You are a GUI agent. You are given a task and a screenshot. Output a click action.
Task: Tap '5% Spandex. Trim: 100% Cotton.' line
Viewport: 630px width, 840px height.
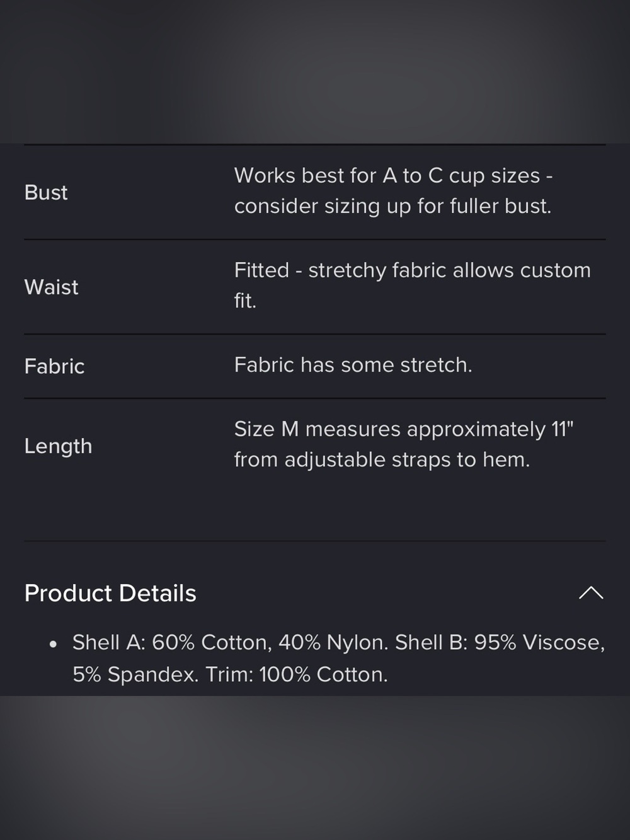(x=230, y=674)
